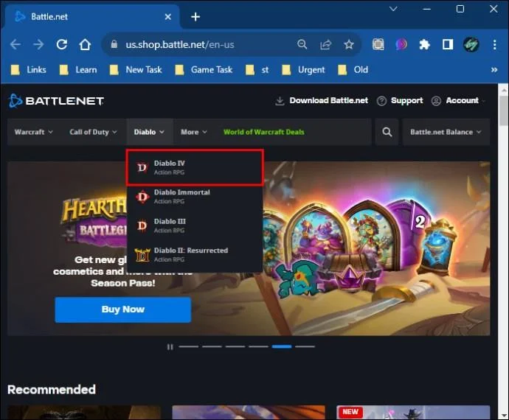509x420 pixels.
Task: Click the download icon next to Download Battle.net
Action: tap(280, 101)
